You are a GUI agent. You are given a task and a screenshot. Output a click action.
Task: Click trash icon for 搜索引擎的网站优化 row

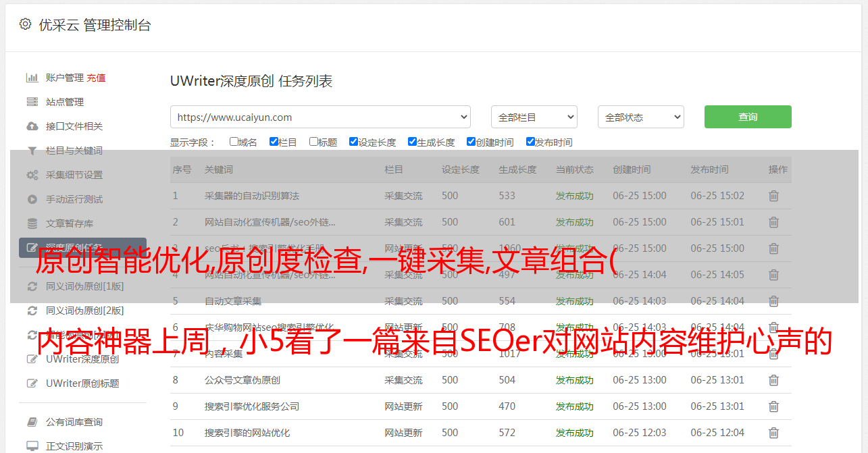point(773,433)
